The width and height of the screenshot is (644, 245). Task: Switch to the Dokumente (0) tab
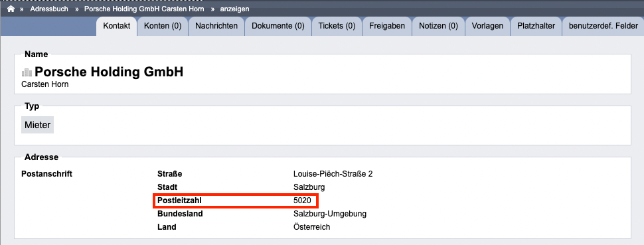[x=278, y=26]
